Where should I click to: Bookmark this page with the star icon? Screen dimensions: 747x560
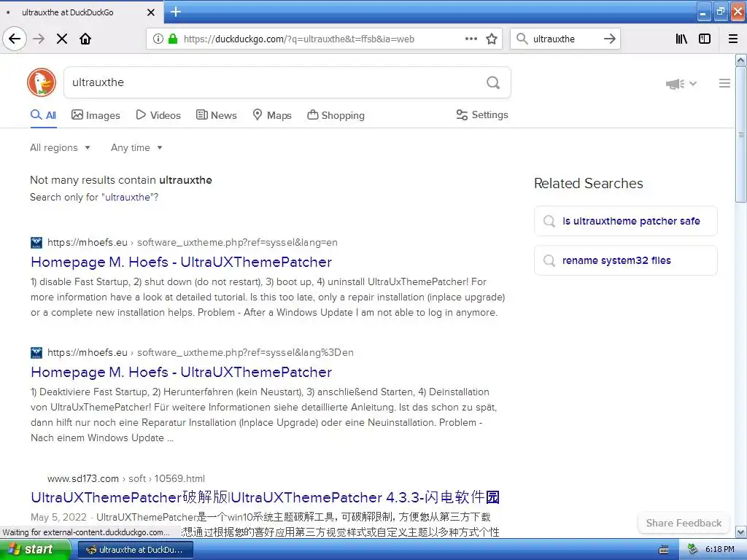(x=492, y=39)
